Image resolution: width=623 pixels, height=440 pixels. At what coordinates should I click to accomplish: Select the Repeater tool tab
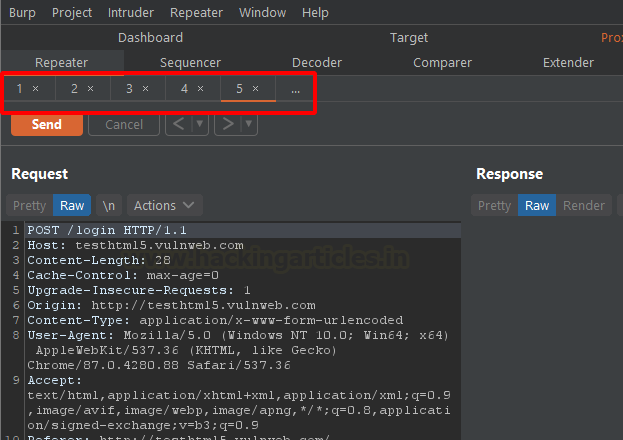coord(62,63)
